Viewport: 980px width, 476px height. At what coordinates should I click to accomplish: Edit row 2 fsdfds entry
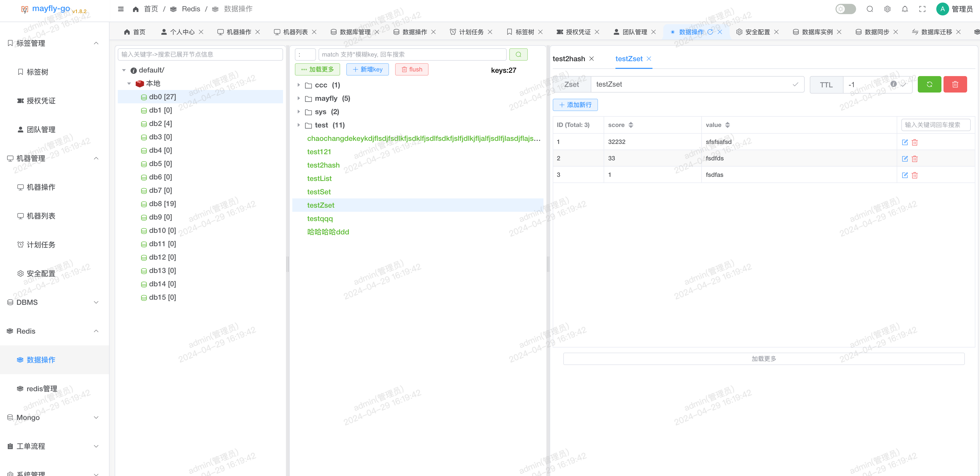905,159
